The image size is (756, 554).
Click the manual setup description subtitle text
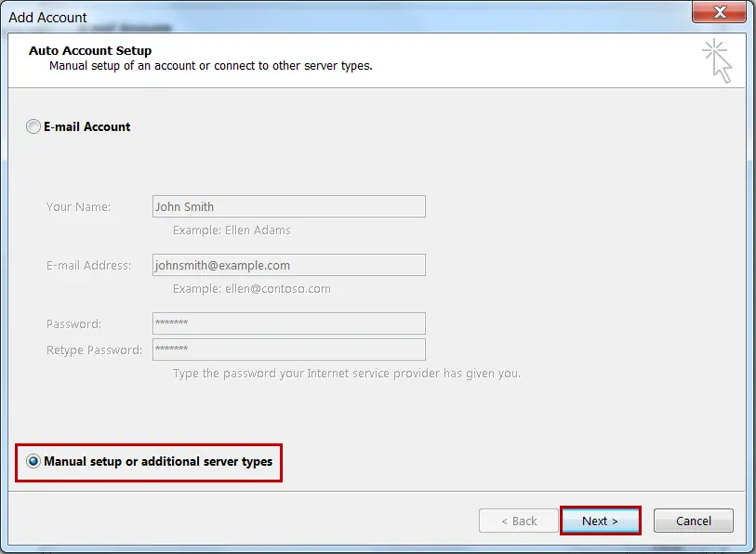pos(210,66)
